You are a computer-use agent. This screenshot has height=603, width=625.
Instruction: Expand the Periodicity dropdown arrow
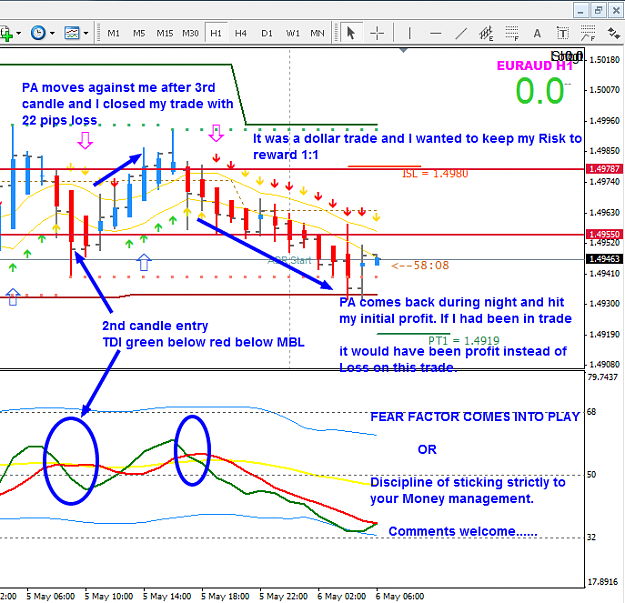click(x=52, y=33)
